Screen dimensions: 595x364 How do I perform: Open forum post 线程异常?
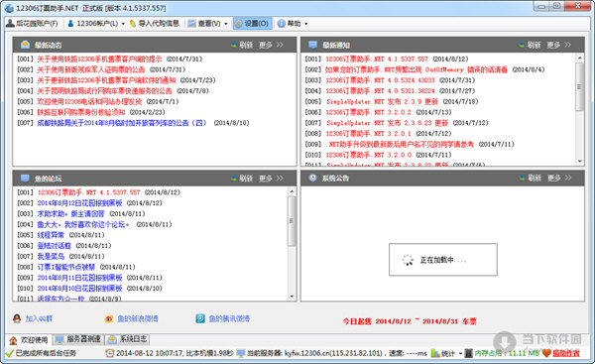coord(51,235)
